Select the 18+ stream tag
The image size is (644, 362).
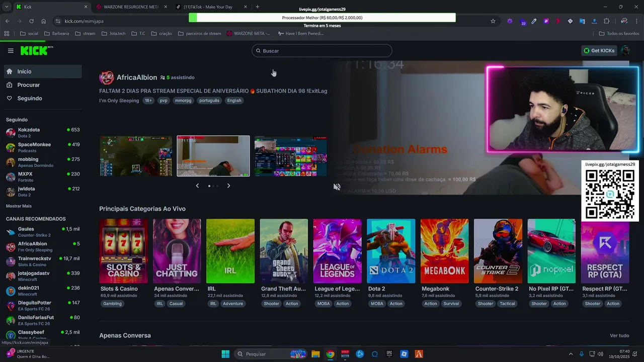tap(148, 101)
